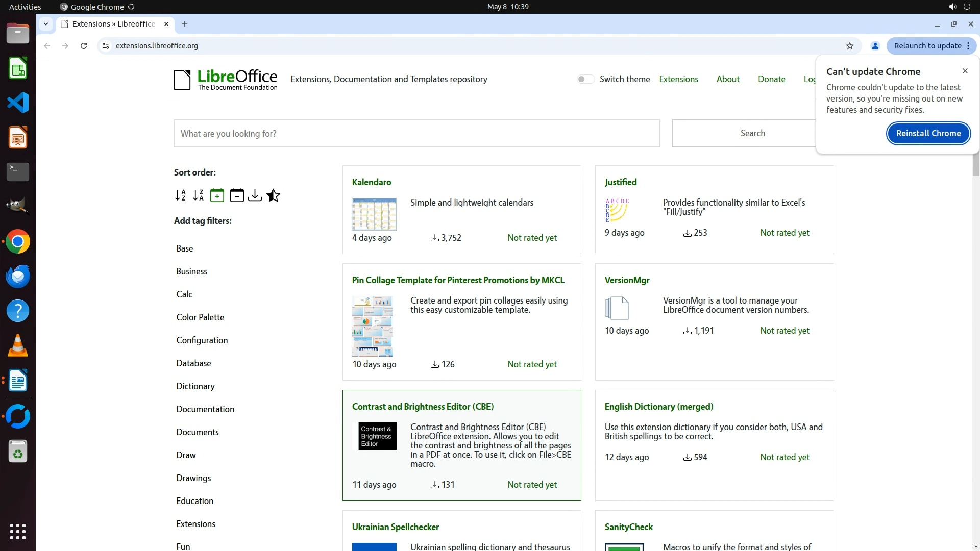Open the tab search dropdown arrow
The width and height of the screenshot is (980, 551).
pyautogui.click(x=46, y=24)
